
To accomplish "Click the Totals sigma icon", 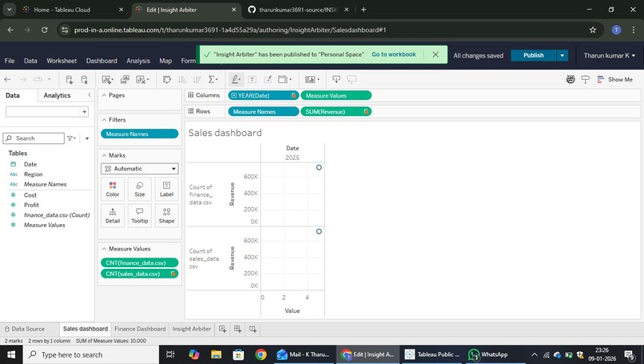I will (213, 79).
